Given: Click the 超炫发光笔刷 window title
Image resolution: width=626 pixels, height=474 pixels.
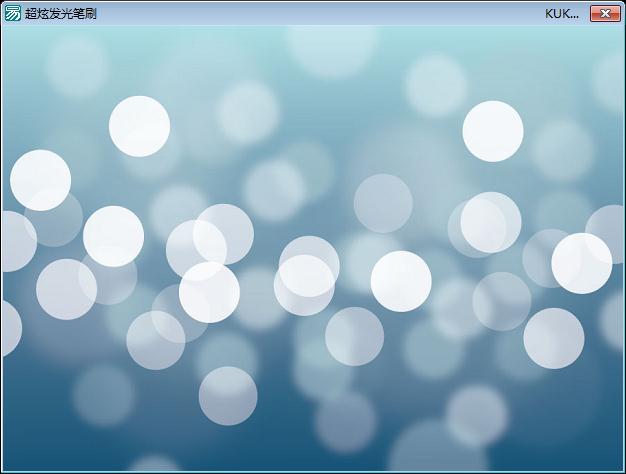Looking at the screenshot, I should [61, 14].
